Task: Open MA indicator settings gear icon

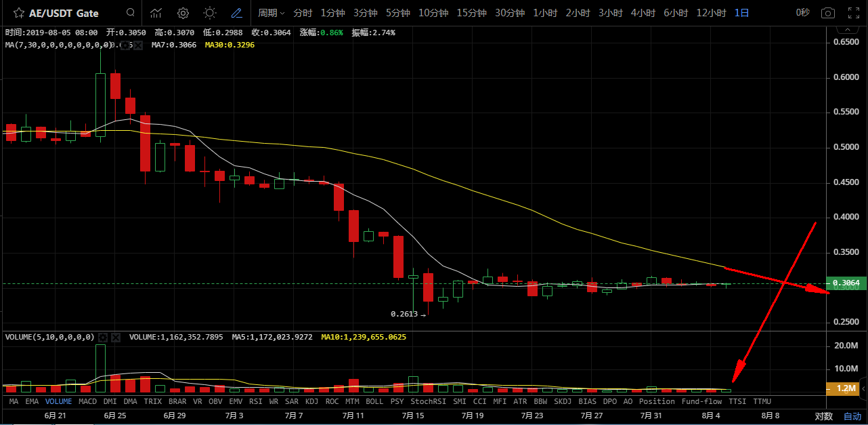Action: tap(125, 45)
